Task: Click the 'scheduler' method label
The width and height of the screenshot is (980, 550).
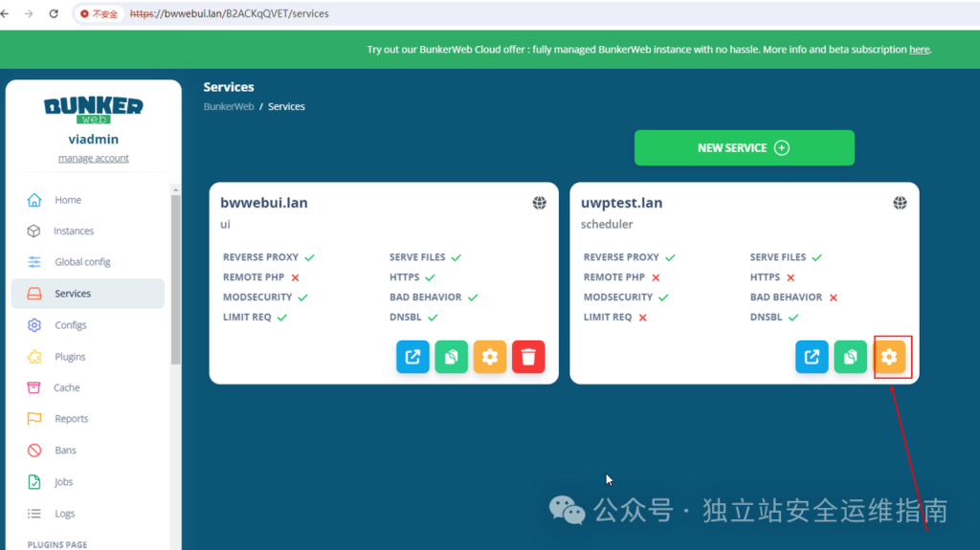Action: click(x=606, y=224)
